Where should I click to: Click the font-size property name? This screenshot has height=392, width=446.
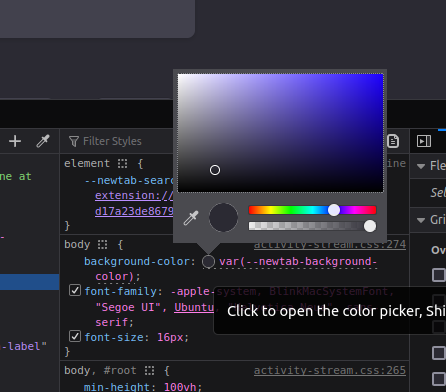pyautogui.click(x=114, y=337)
